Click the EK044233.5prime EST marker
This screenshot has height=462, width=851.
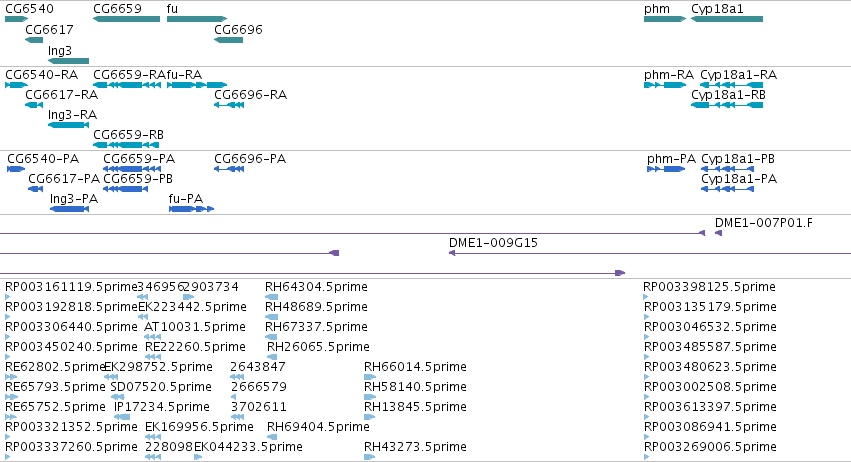198,457
